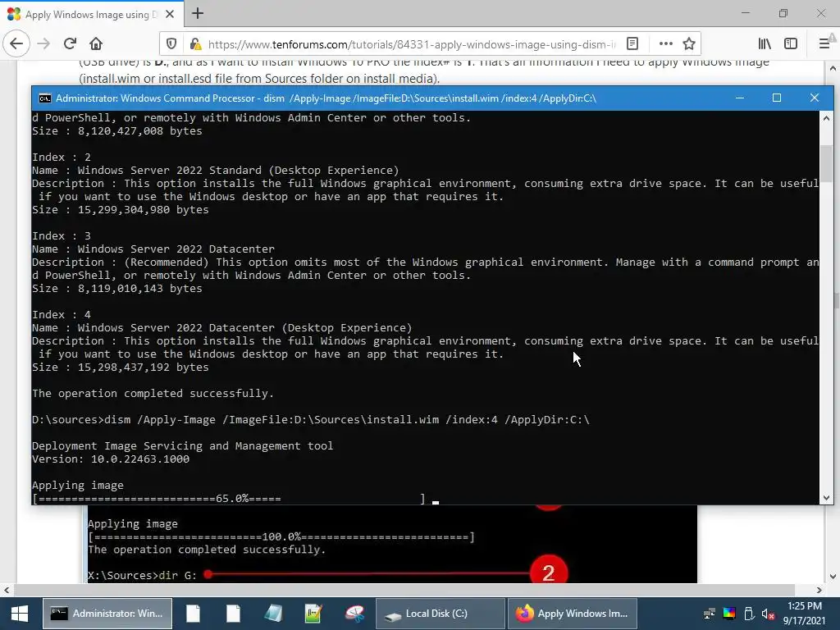The image size is (840, 630).
Task: Click the Applying image 65.0% progress bar
Action: click(229, 499)
